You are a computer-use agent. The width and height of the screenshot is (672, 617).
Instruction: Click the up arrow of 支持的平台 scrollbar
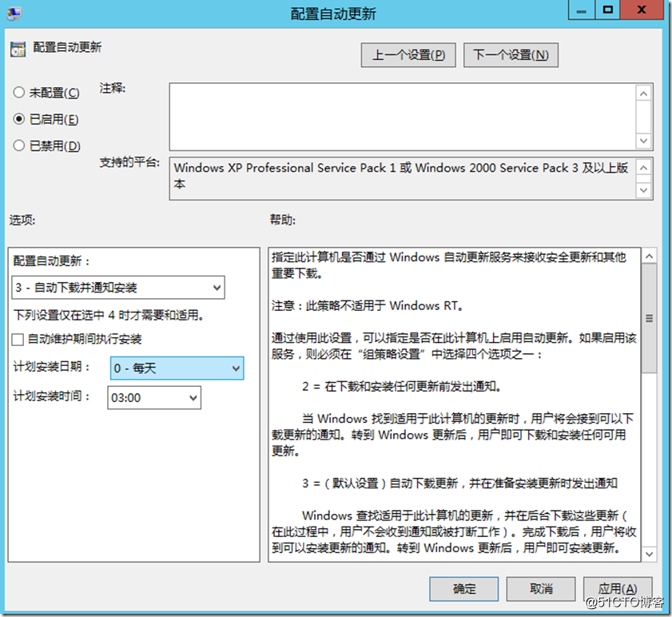[643, 168]
